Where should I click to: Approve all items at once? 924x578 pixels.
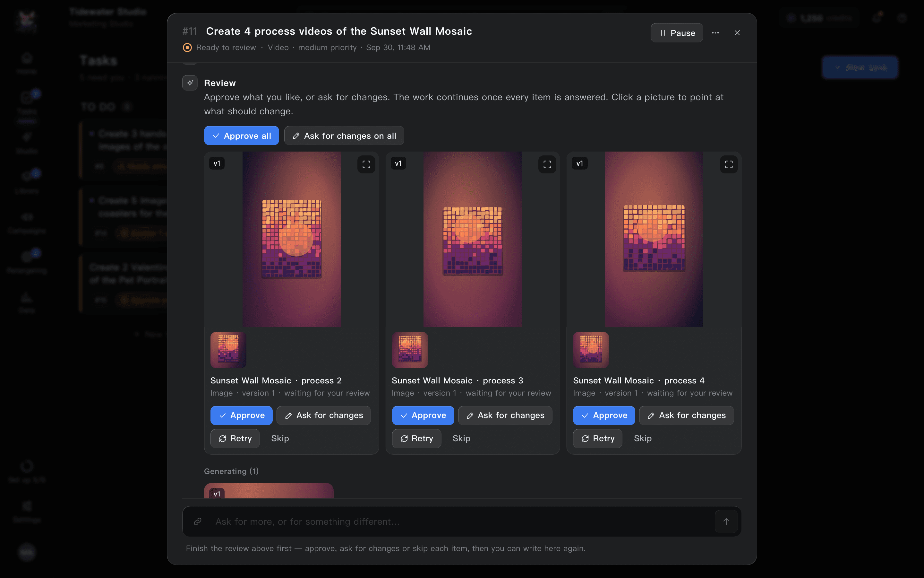(x=241, y=136)
